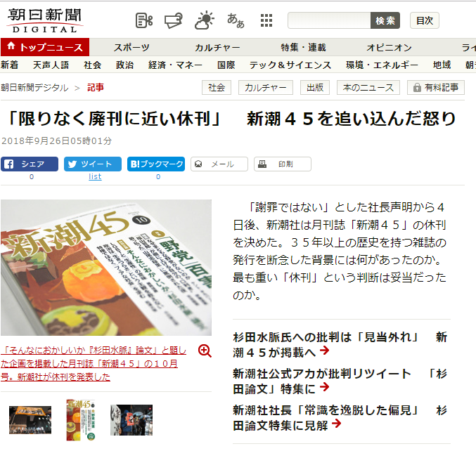
Task: Click the 検索 search button
Action: 385,20
